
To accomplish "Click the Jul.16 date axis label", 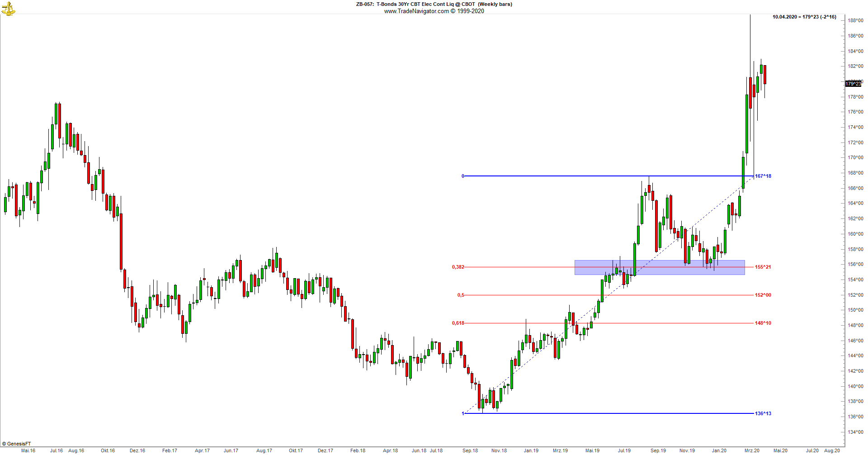I will (x=57, y=450).
